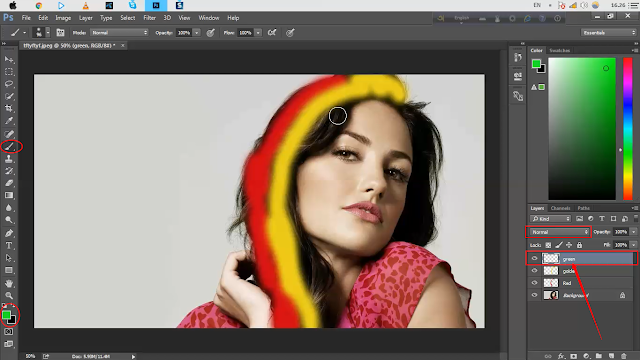Switch to the Swatches tab

[x=560, y=51]
